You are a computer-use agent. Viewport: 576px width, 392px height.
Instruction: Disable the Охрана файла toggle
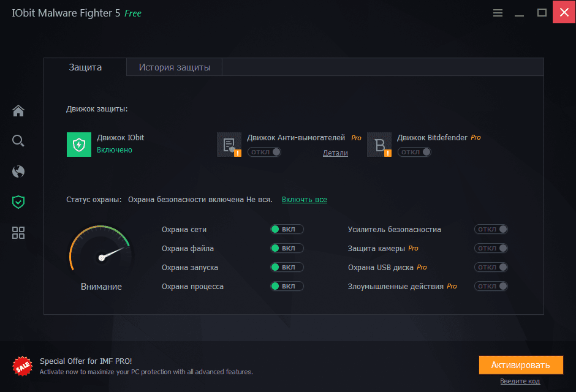(287, 249)
